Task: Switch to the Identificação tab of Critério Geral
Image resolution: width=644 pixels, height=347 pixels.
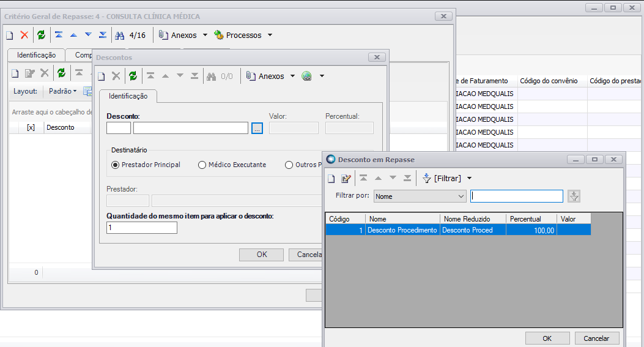Action: pyautogui.click(x=37, y=55)
